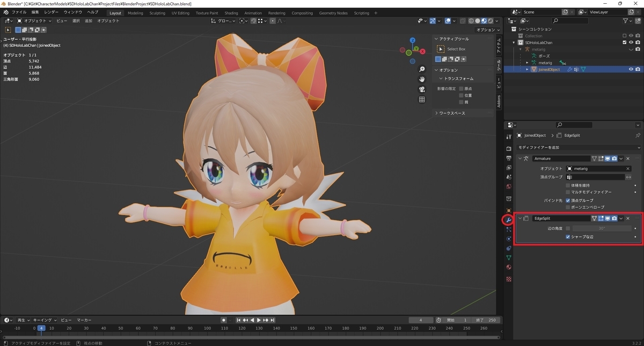Image resolution: width=644 pixels, height=346 pixels.
Task: Toggle JoinedObject viewport visibility eye
Action: [631, 69]
